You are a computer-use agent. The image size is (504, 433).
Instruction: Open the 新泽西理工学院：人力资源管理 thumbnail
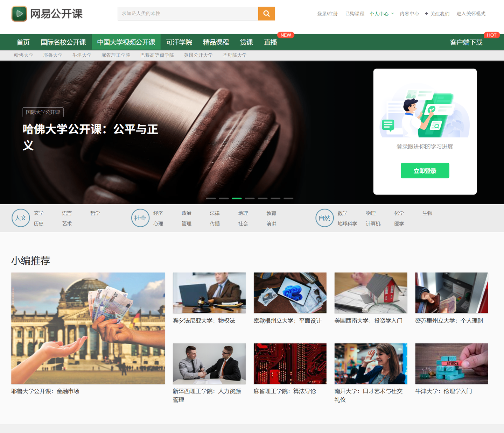coord(209,363)
